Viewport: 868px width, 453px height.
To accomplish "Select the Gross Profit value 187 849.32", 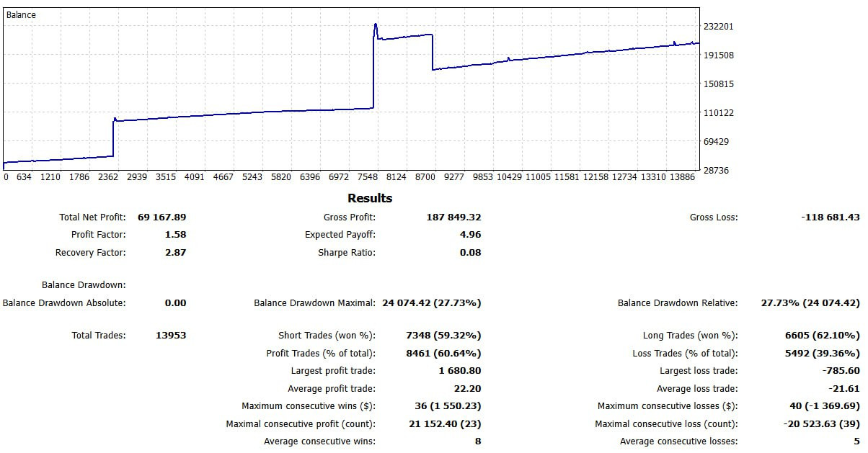I will point(454,217).
